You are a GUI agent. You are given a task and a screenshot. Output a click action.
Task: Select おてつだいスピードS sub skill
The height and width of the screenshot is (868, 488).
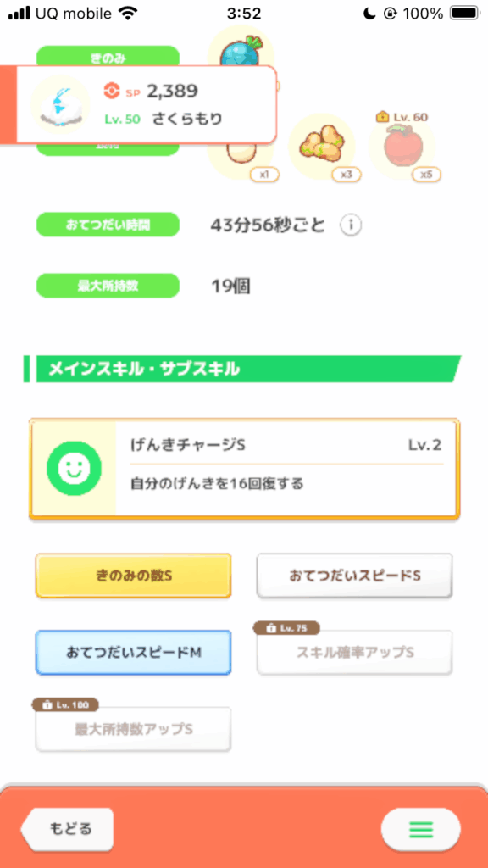click(x=355, y=576)
